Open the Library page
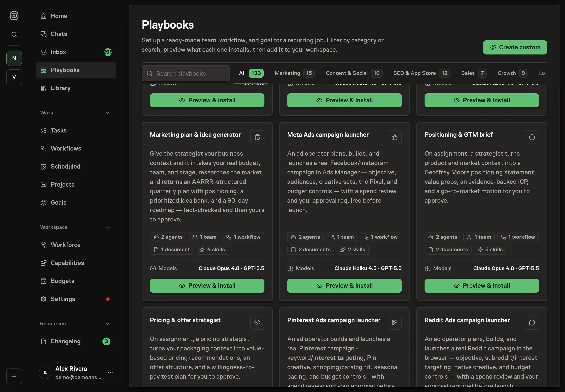565x392 pixels. 76,88
